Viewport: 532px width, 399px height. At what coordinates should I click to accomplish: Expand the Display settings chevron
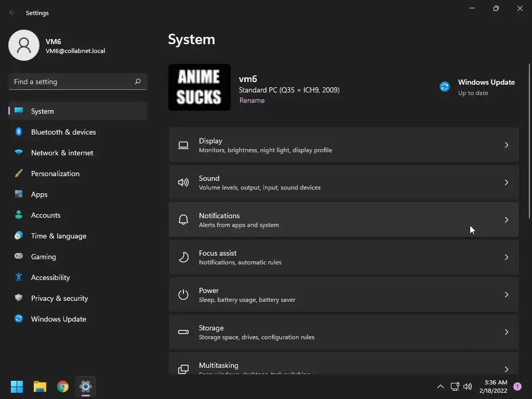point(506,145)
